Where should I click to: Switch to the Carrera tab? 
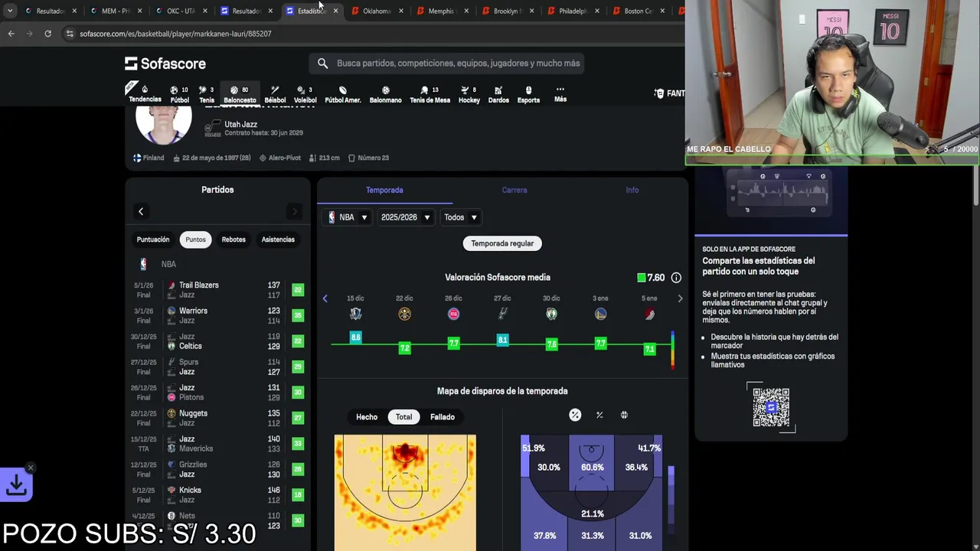coord(514,190)
